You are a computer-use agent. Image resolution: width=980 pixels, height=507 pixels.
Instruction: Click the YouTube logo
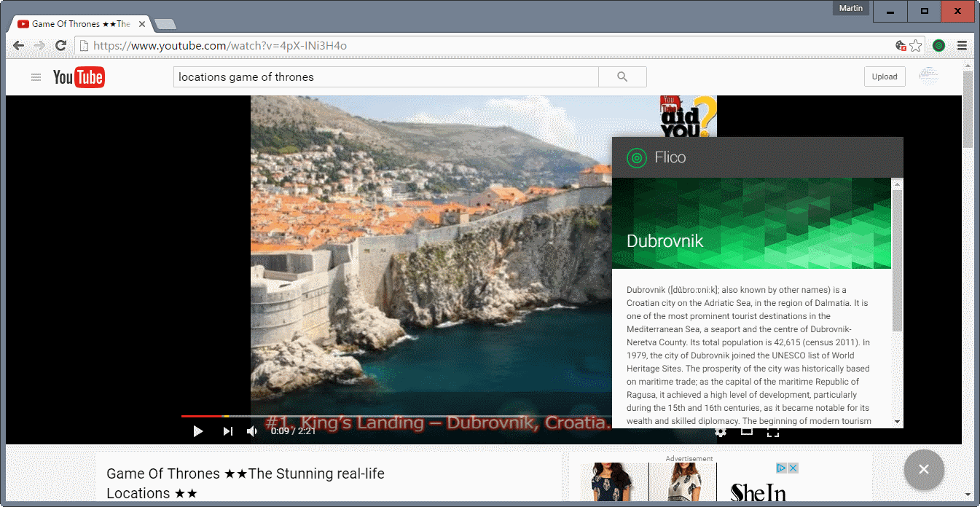click(79, 77)
